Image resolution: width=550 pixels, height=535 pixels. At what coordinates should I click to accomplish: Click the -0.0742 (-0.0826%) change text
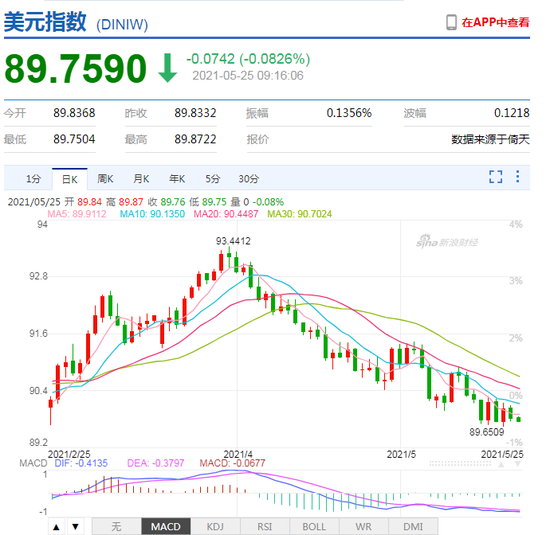tap(248, 59)
